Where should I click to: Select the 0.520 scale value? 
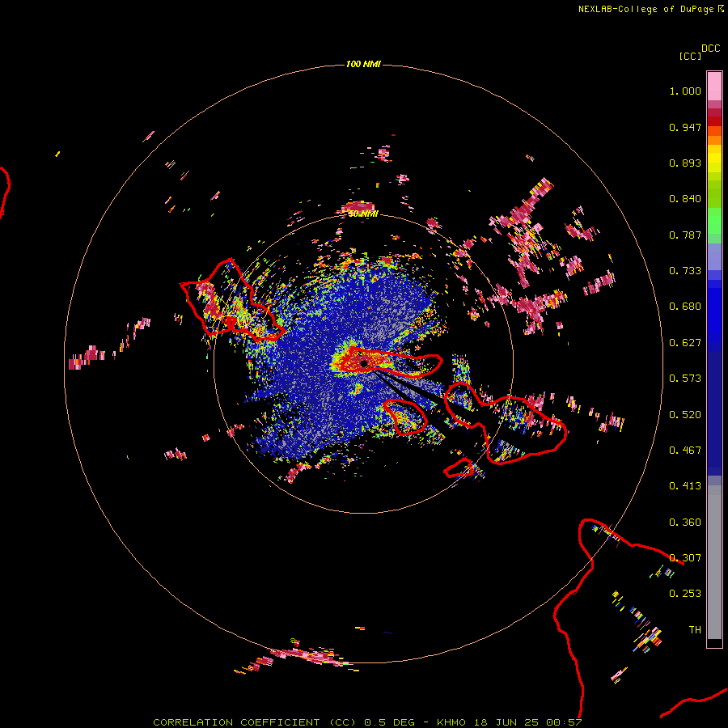685,415
